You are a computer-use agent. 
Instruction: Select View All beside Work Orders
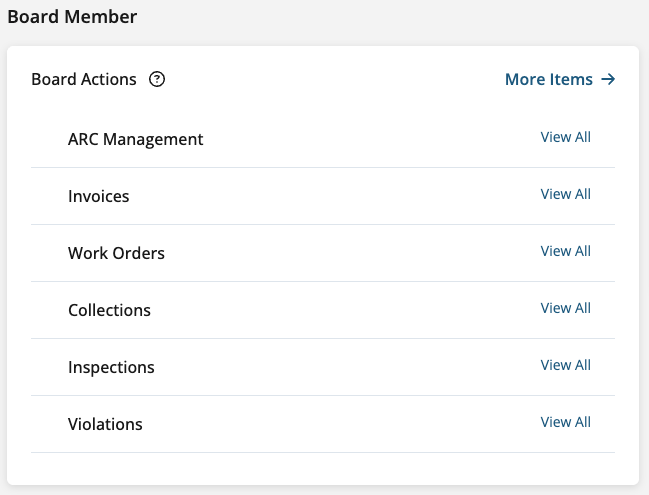tap(566, 251)
